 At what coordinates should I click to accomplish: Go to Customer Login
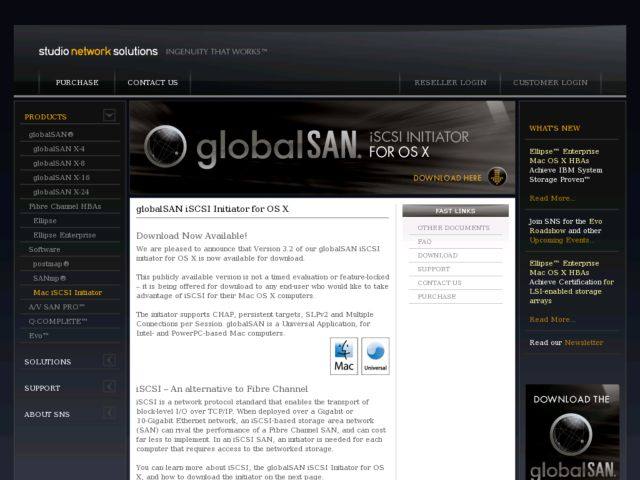550,82
